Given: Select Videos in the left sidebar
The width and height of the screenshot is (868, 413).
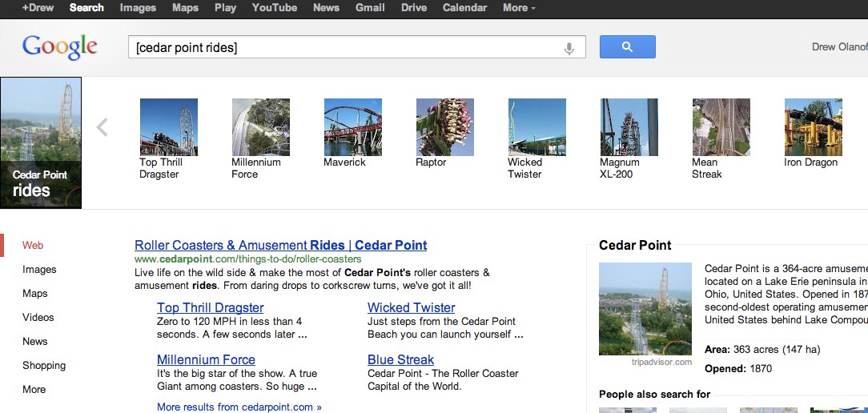Looking at the screenshot, I should click(x=38, y=318).
